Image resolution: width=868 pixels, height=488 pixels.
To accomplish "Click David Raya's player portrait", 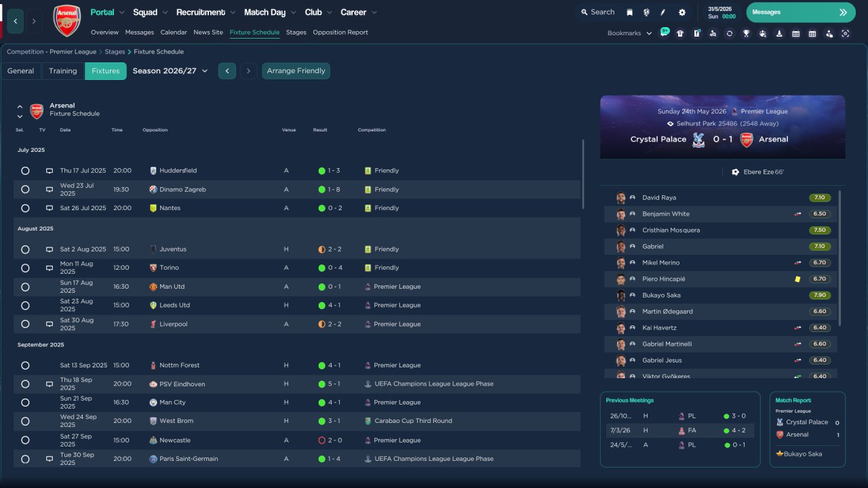I will (620, 198).
